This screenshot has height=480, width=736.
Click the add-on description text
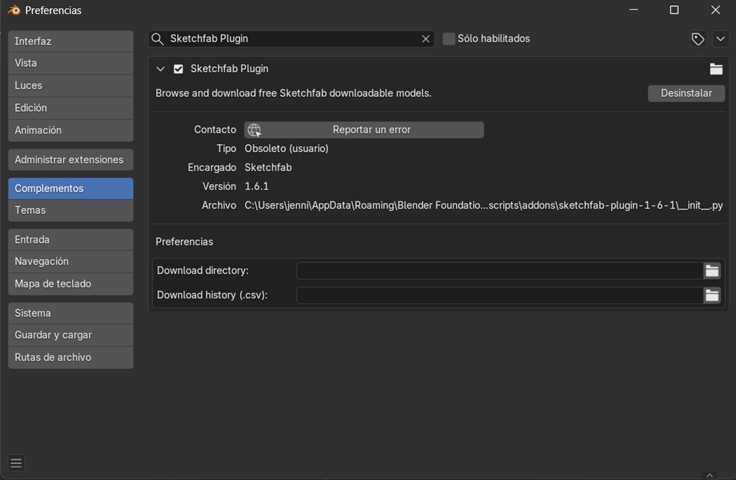point(293,93)
